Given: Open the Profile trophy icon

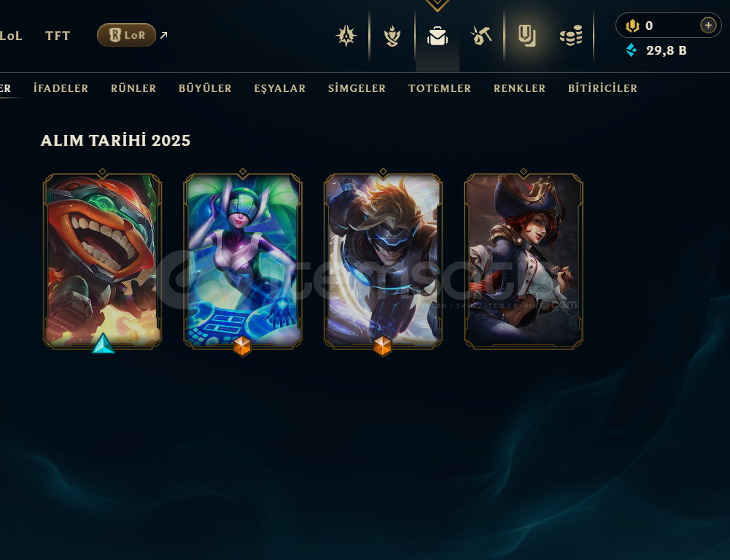Looking at the screenshot, I should pos(392,36).
